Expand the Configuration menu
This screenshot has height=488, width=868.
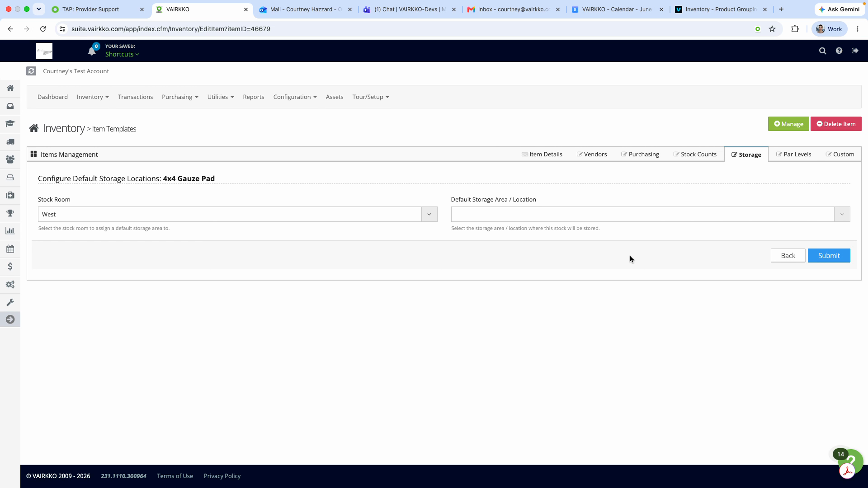(295, 97)
